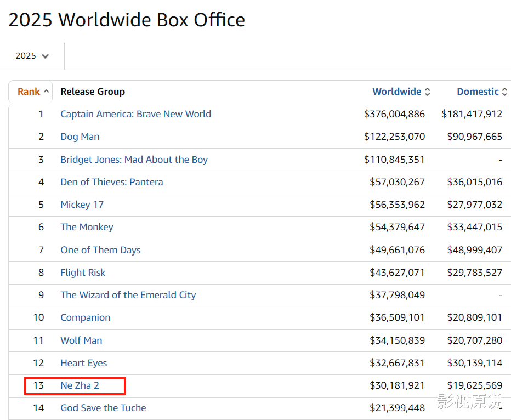This screenshot has width=511, height=420.
Task: Select the Mickey 17 link
Action: coord(82,205)
